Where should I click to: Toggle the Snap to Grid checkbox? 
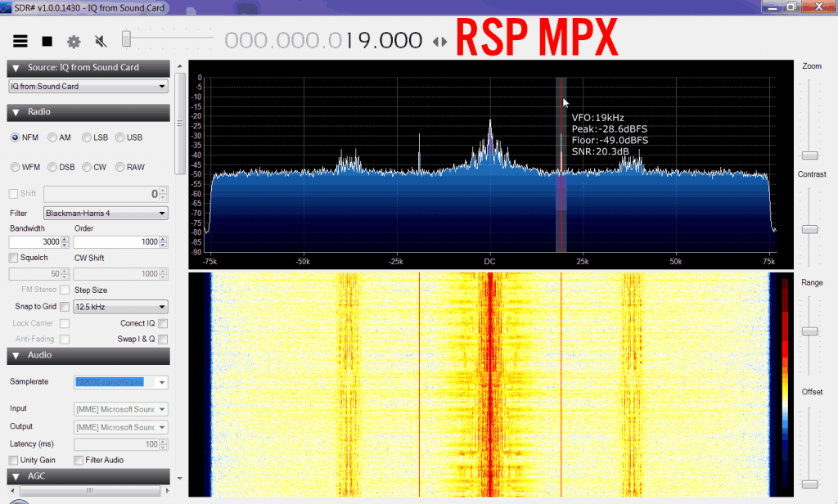tap(64, 307)
